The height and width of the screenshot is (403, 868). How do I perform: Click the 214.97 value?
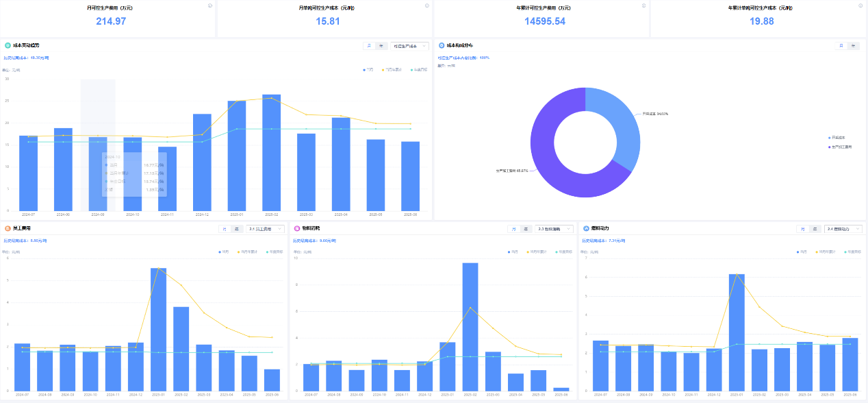[111, 21]
